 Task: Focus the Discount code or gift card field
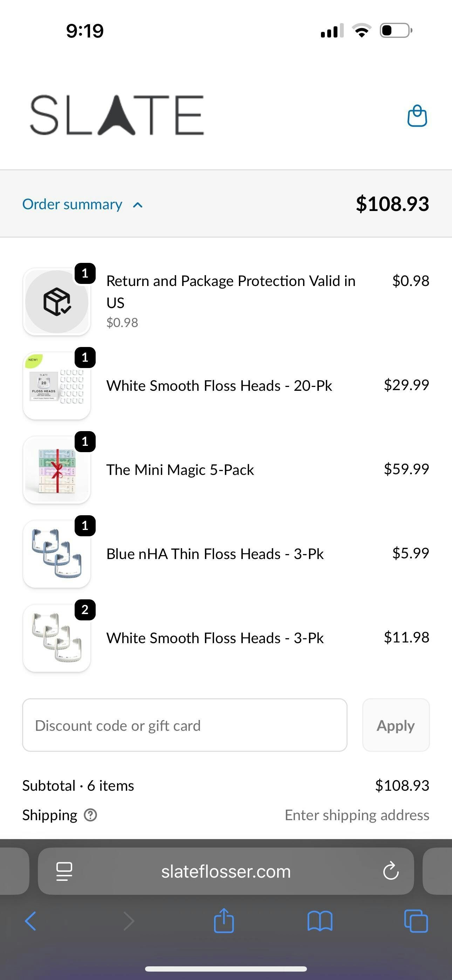click(185, 725)
